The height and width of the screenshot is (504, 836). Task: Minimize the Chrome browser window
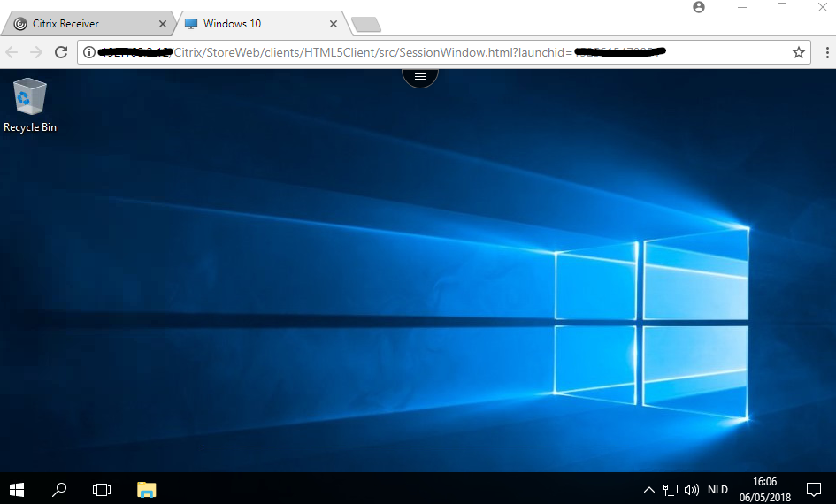click(741, 7)
